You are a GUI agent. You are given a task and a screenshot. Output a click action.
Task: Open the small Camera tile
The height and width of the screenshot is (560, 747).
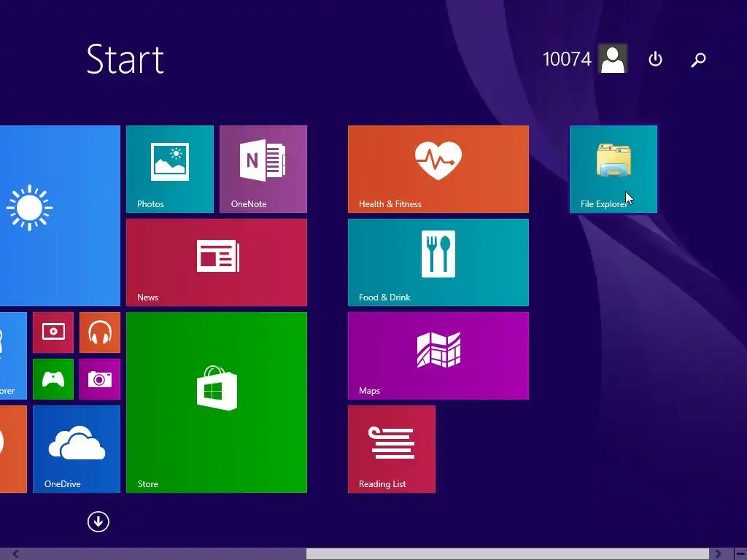pos(100,379)
